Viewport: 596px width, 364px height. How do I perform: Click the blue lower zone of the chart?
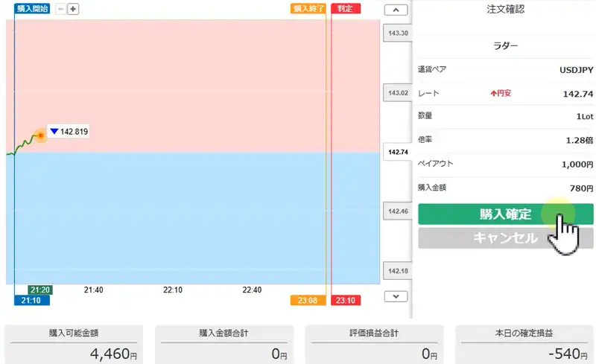pos(193,218)
